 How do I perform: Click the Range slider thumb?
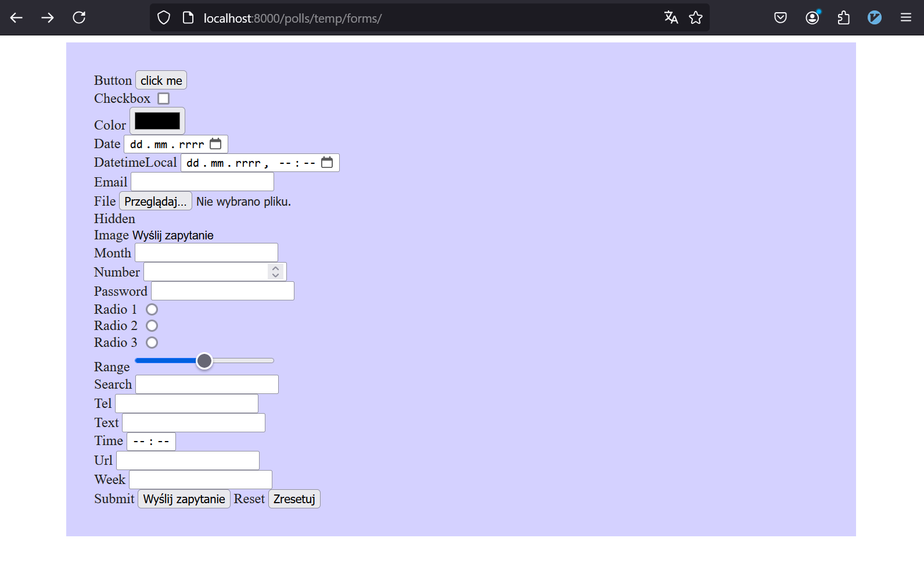(x=204, y=361)
